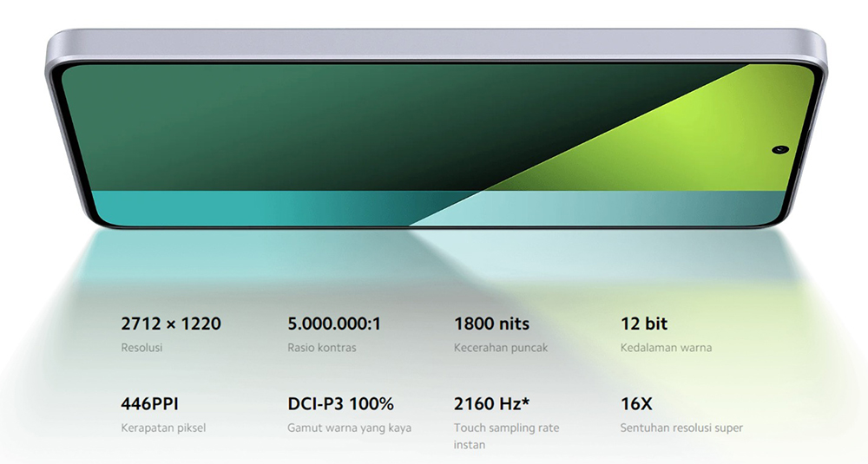Select the 12 bit heading
The width and height of the screenshot is (868, 464).
[644, 323]
